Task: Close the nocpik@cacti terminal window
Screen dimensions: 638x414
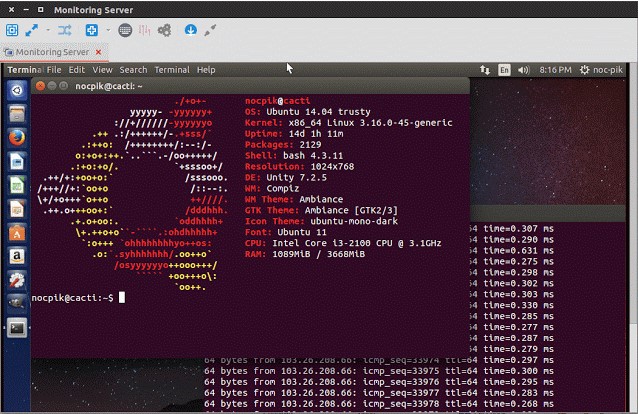Action: (40, 86)
